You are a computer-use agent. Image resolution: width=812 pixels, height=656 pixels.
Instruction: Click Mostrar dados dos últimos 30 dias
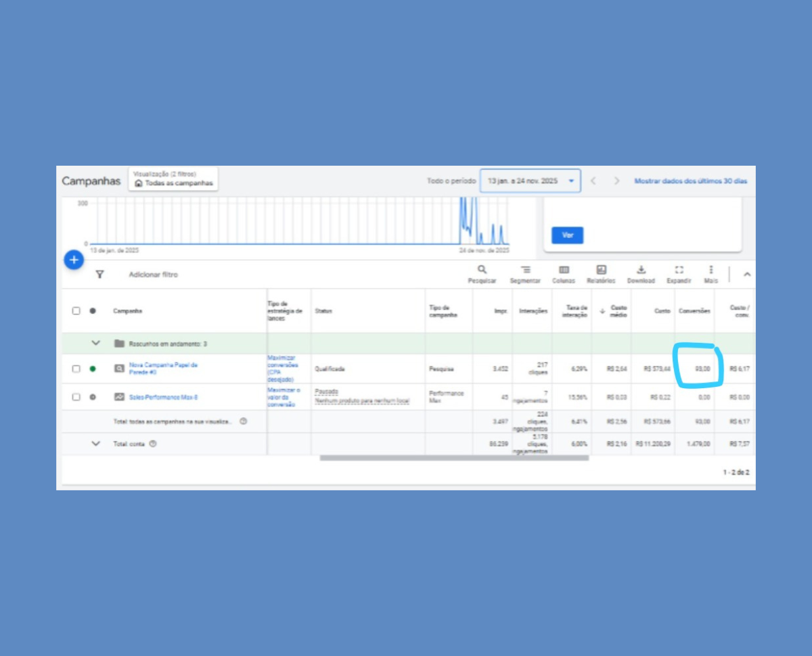coord(690,181)
